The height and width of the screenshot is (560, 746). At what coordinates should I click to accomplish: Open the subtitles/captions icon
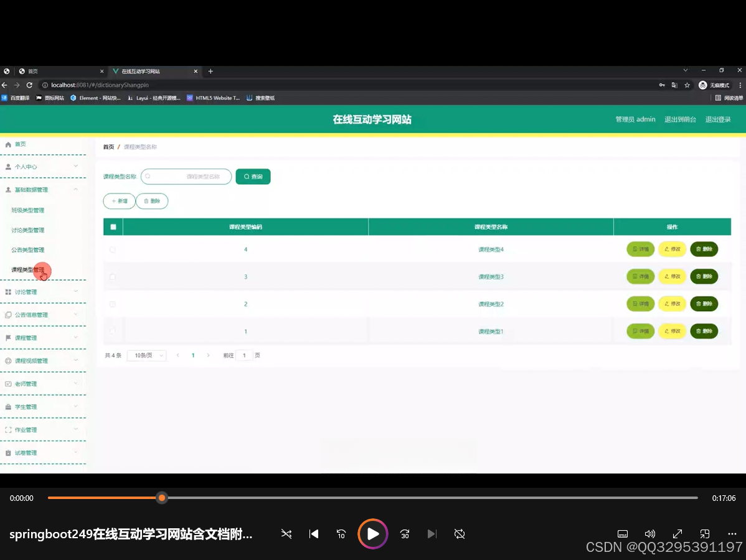pos(622,534)
